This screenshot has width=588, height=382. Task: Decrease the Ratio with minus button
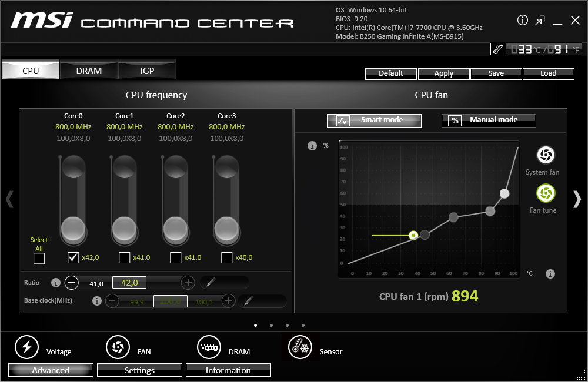[x=72, y=282]
